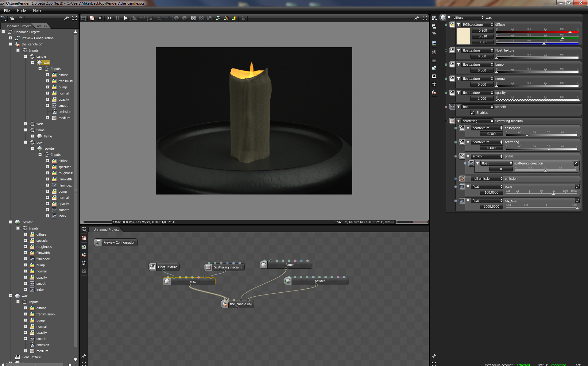Viewport: 588px width, 366px height.
Task: Collapse the bowl tree node
Action: (25, 142)
